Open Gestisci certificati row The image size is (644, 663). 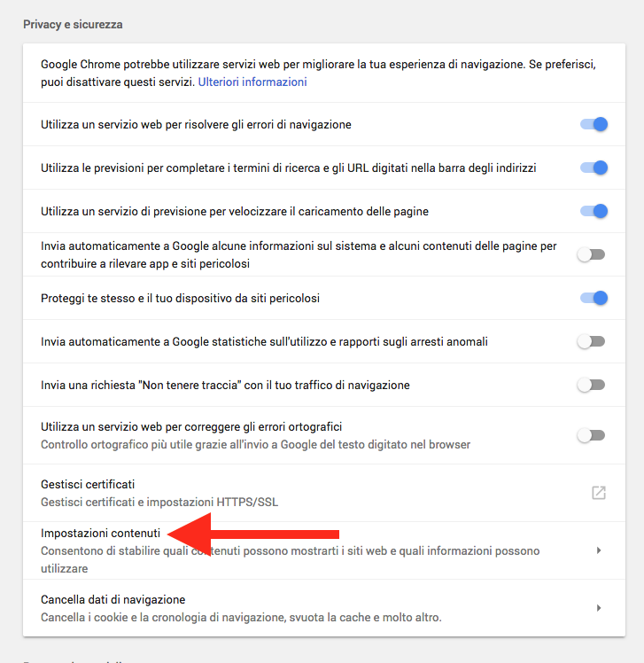click(x=324, y=493)
